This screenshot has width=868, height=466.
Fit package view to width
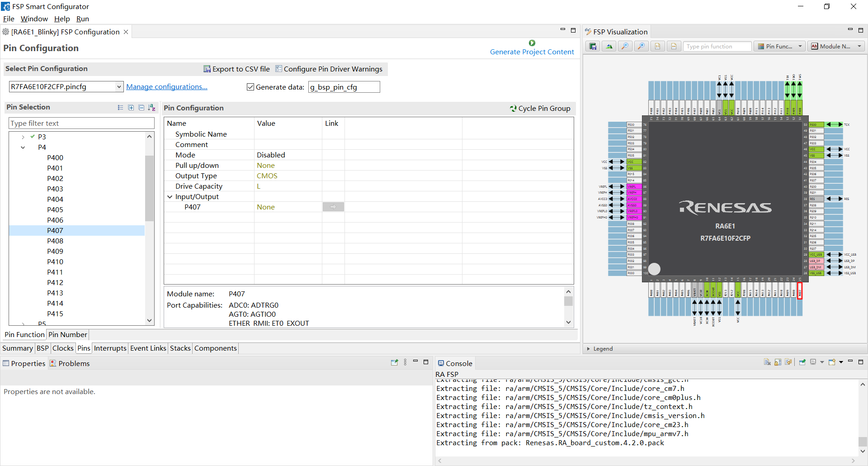(674, 47)
